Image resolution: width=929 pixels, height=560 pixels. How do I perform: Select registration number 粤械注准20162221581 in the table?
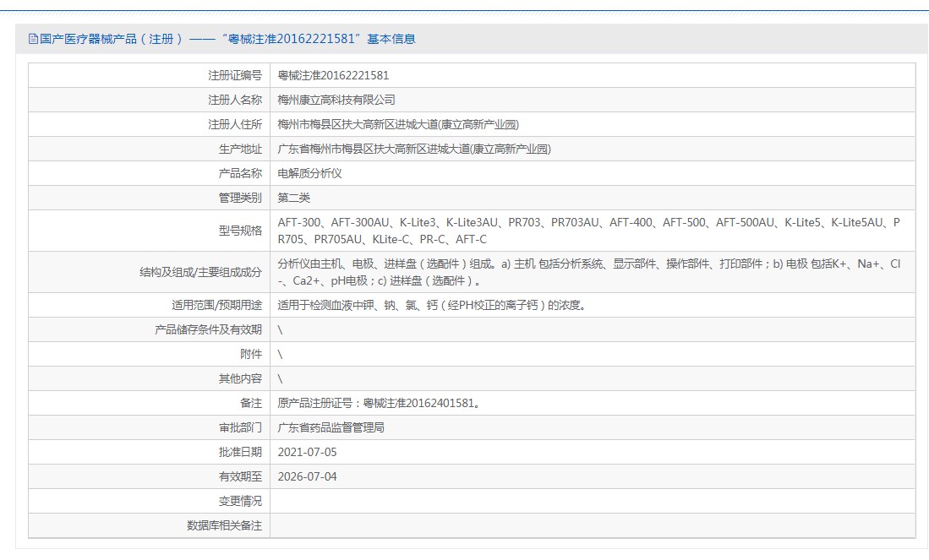pyautogui.click(x=333, y=76)
